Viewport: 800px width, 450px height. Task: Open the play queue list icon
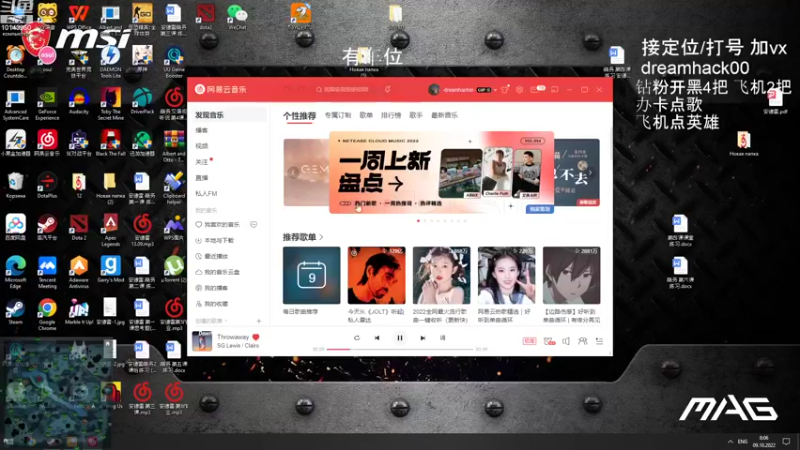point(599,341)
